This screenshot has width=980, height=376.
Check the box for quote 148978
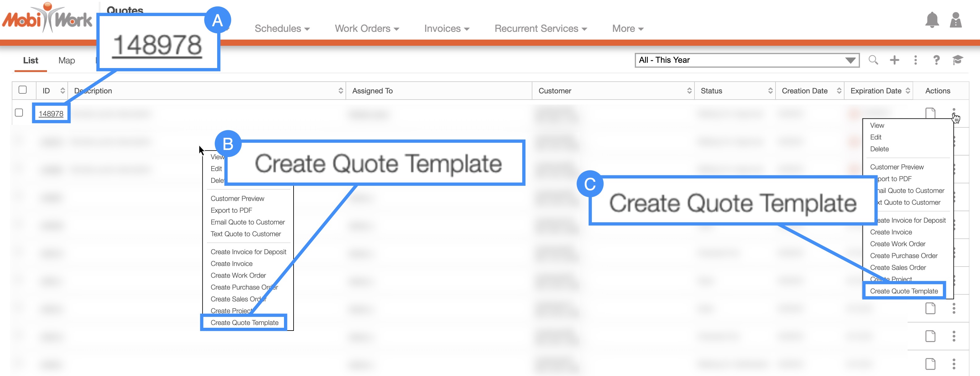point(19,113)
